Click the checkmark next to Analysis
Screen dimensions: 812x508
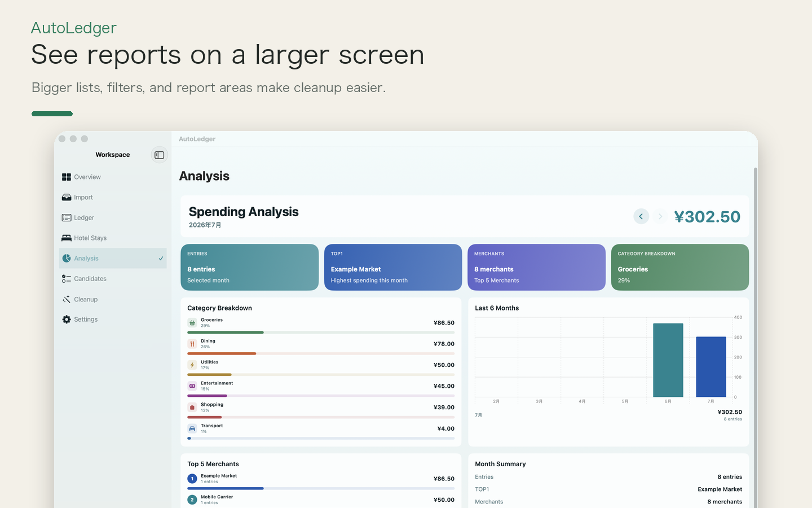pos(161,259)
